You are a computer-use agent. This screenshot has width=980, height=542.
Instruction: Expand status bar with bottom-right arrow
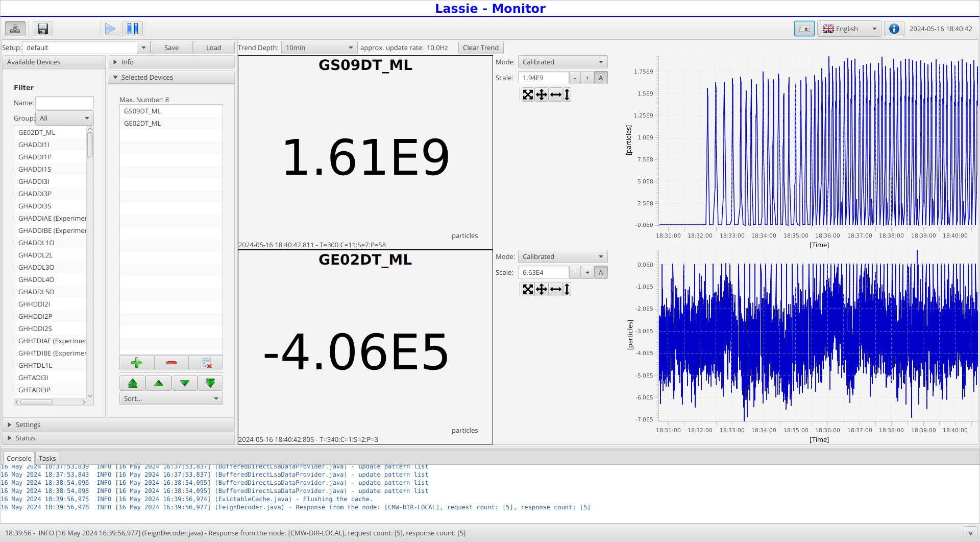(x=970, y=533)
